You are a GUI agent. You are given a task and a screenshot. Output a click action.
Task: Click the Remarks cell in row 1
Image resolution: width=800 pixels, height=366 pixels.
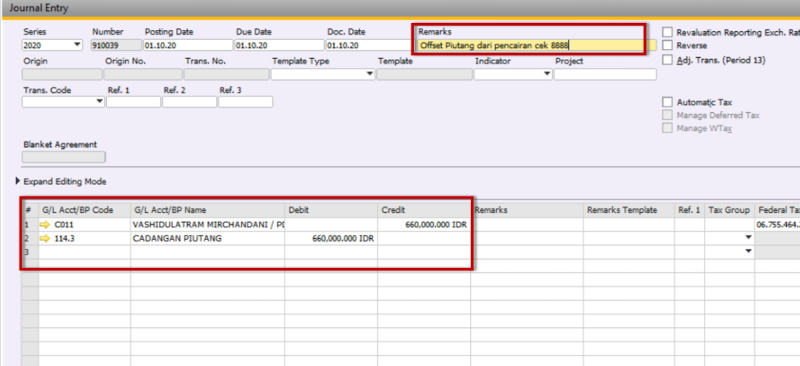coord(528,224)
